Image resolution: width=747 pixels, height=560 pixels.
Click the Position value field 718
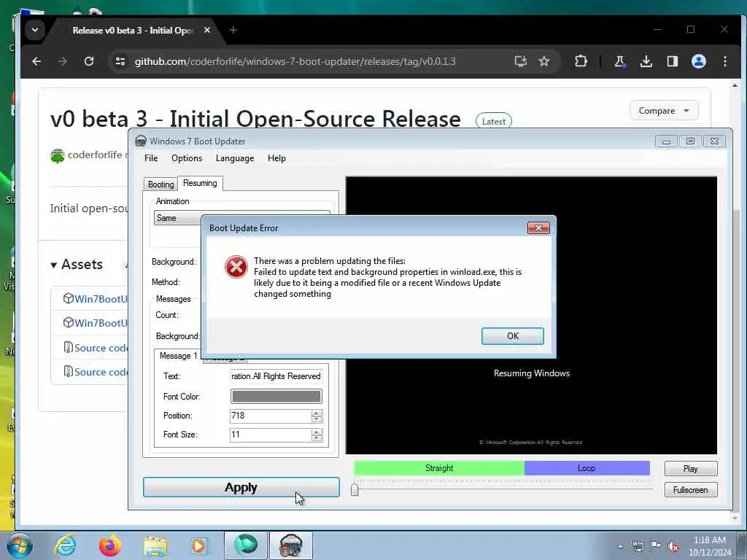tap(270, 416)
